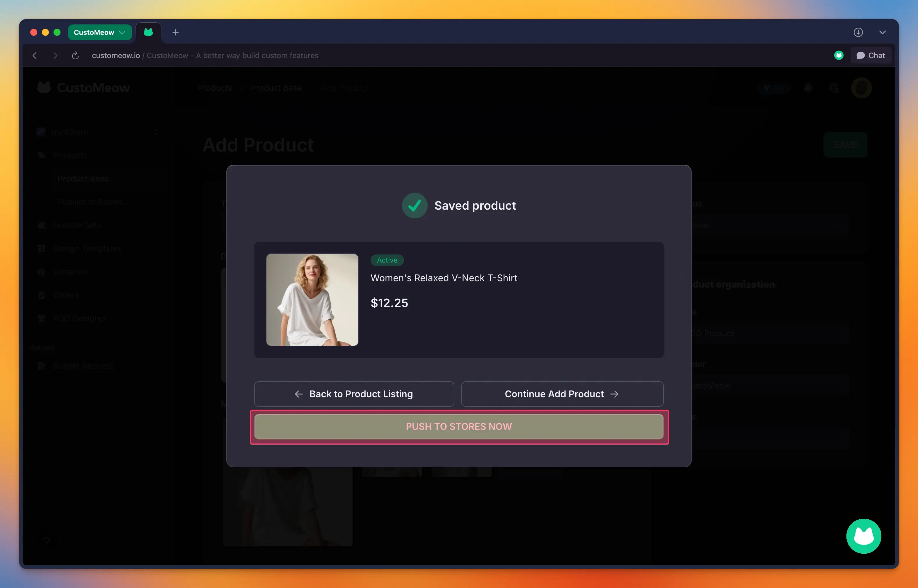Go back in browser history

pyautogui.click(x=35, y=55)
